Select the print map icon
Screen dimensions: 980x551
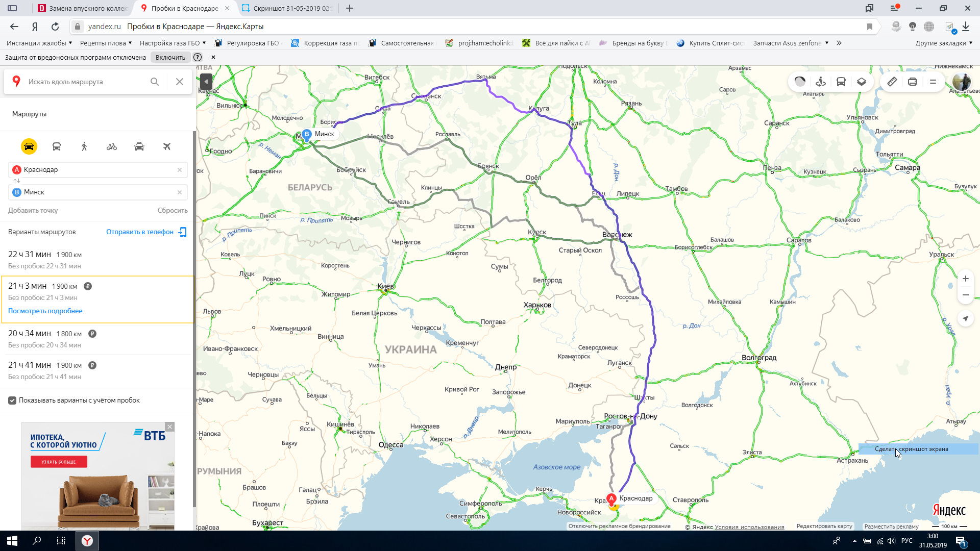[x=913, y=82]
